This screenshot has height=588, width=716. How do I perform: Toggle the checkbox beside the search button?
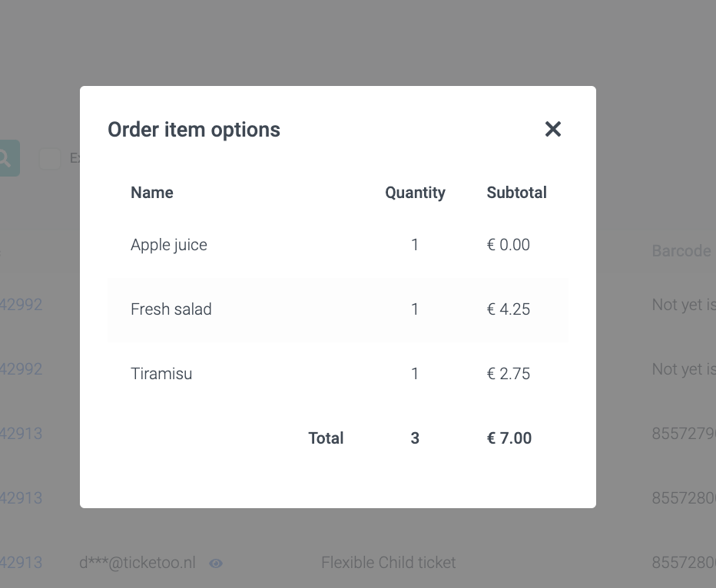(50, 158)
